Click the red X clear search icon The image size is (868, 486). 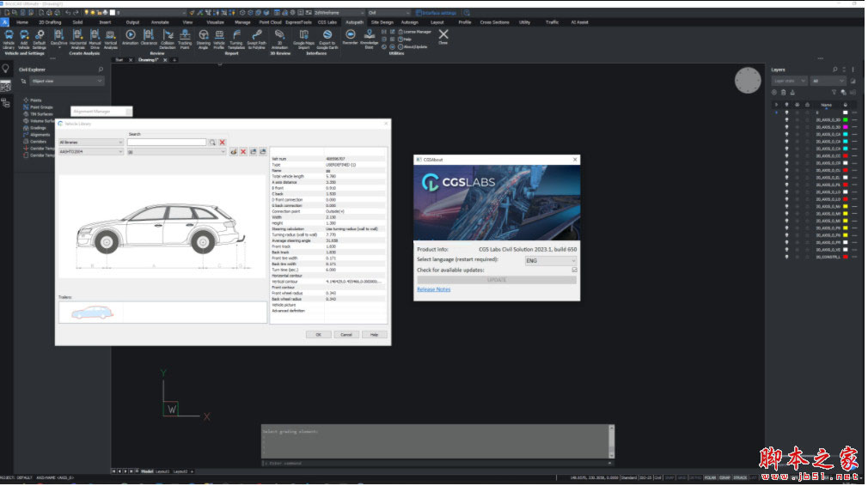222,143
